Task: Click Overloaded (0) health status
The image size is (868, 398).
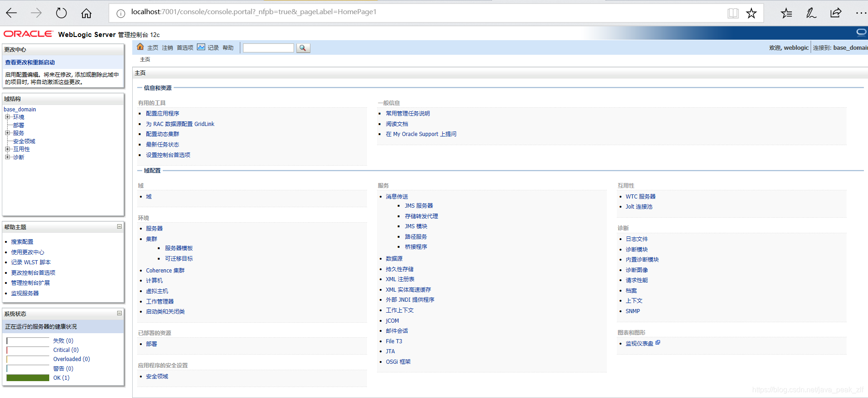Action: tap(72, 359)
